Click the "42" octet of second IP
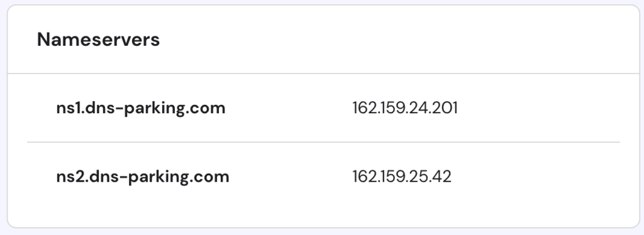 pyautogui.click(x=442, y=177)
